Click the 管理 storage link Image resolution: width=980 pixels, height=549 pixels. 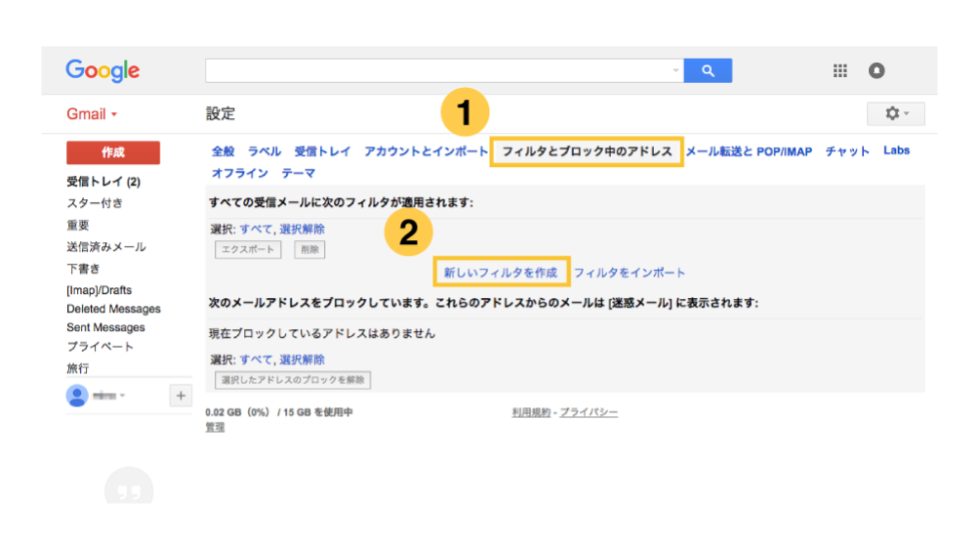[x=215, y=427]
